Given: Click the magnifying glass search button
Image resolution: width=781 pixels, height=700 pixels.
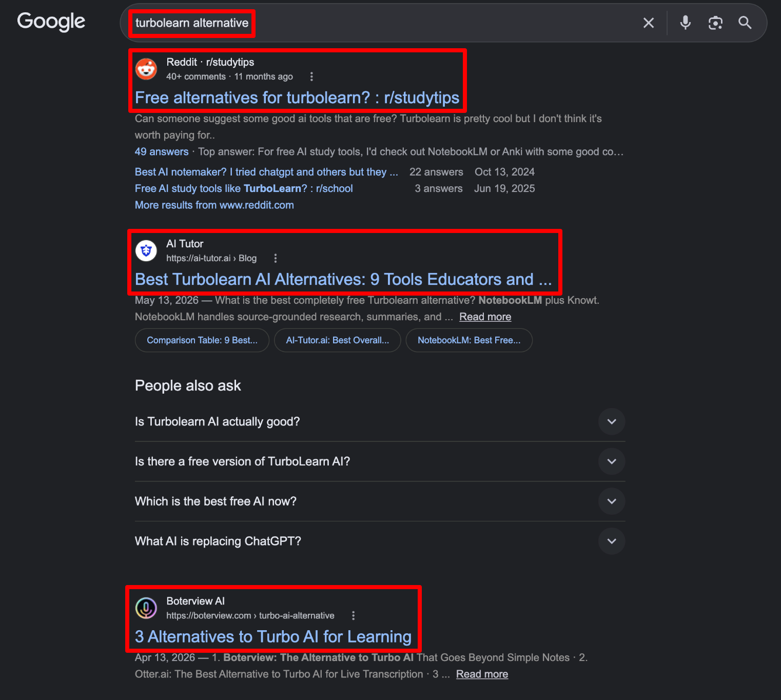Looking at the screenshot, I should (745, 23).
